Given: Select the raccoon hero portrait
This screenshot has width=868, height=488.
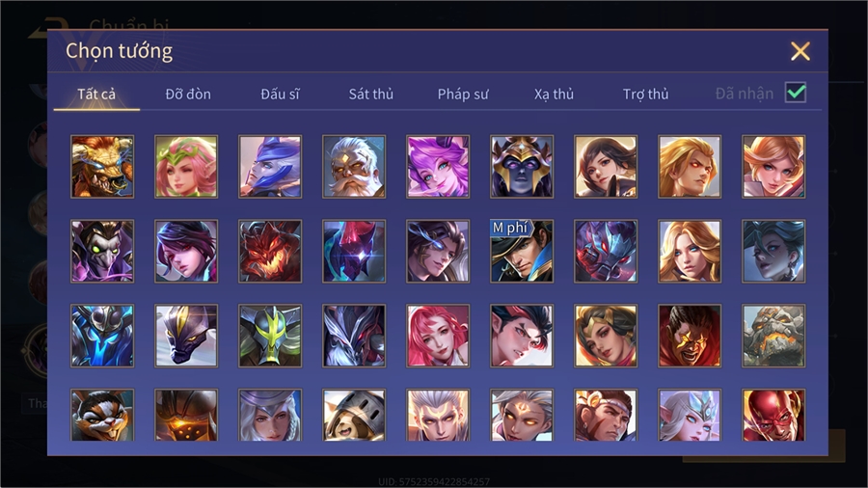Looking at the screenshot, I should tap(102, 415).
